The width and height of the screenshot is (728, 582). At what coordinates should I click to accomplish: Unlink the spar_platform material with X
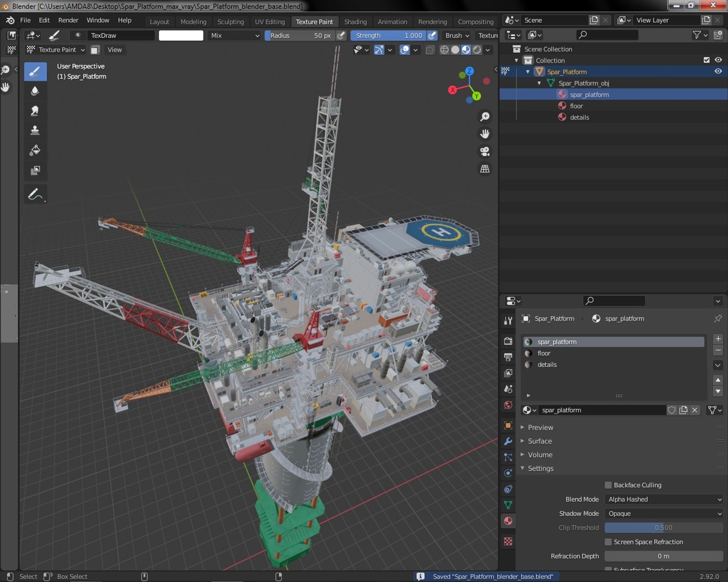695,410
